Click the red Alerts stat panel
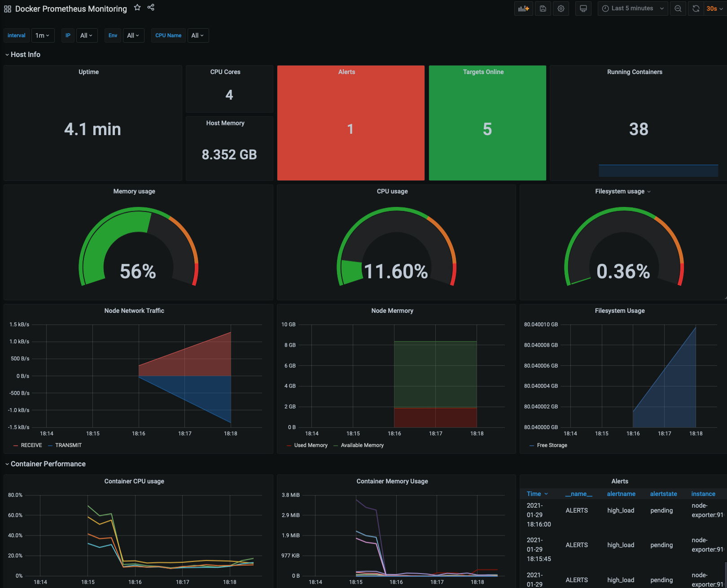The width and height of the screenshot is (727, 588). [x=351, y=123]
